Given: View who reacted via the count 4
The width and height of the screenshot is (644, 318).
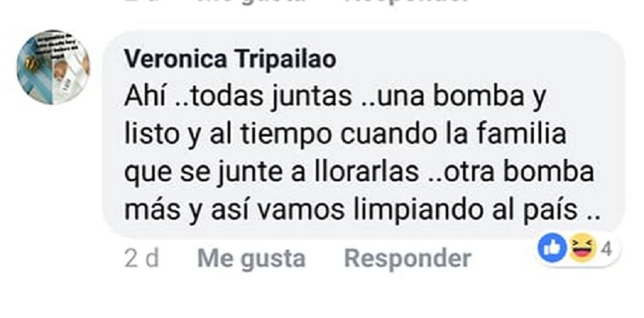Looking at the screenshot, I should [x=607, y=249].
